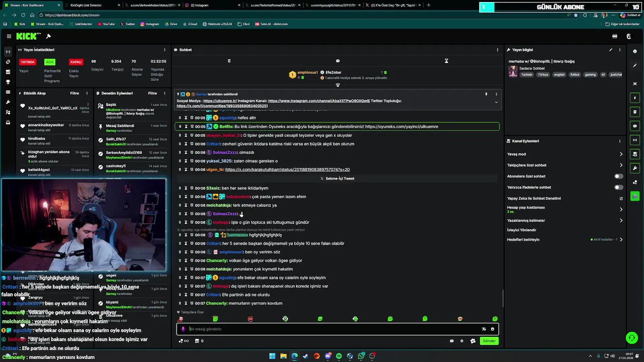Image resolution: width=644 pixels, height=362 pixels.
Task: Click the Turkish stream tag
Action: 527,74
